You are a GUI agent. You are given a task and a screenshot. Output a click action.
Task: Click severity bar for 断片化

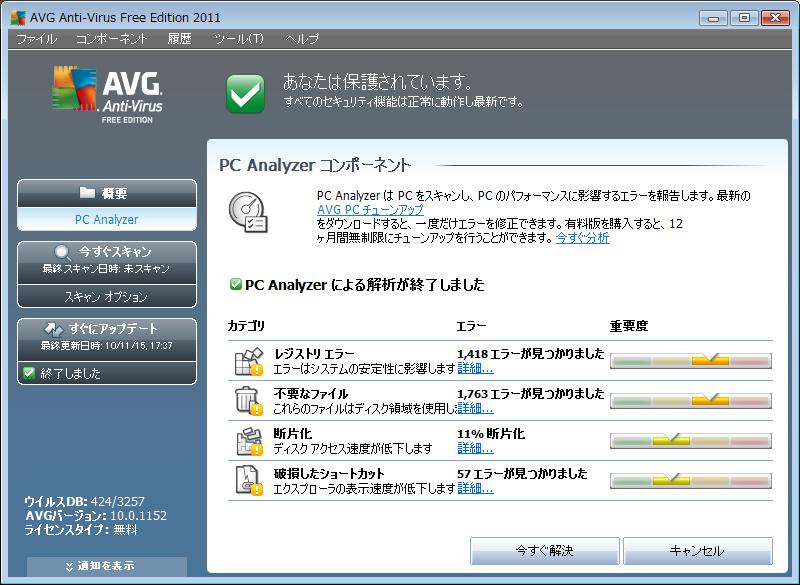pos(691,441)
